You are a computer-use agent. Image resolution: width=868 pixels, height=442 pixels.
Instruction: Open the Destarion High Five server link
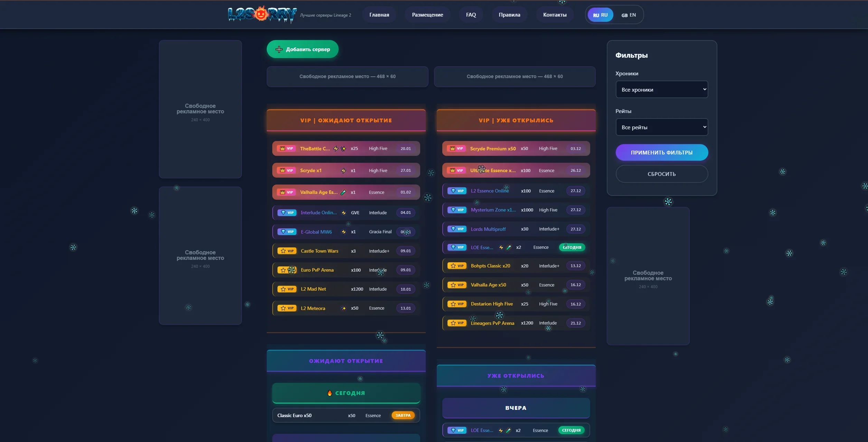click(x=492, y=304)
